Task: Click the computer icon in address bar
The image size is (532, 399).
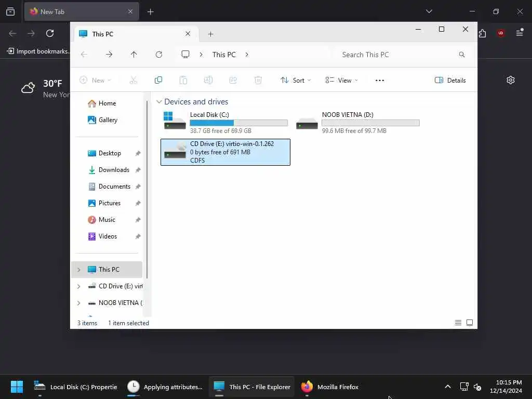Action: [x=185, y=55]
